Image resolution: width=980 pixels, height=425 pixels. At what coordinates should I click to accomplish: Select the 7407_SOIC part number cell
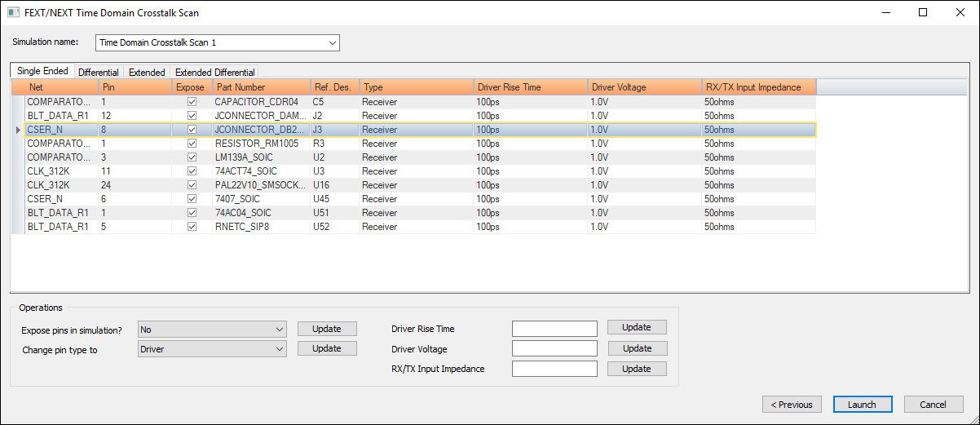[x=262, y=199]
